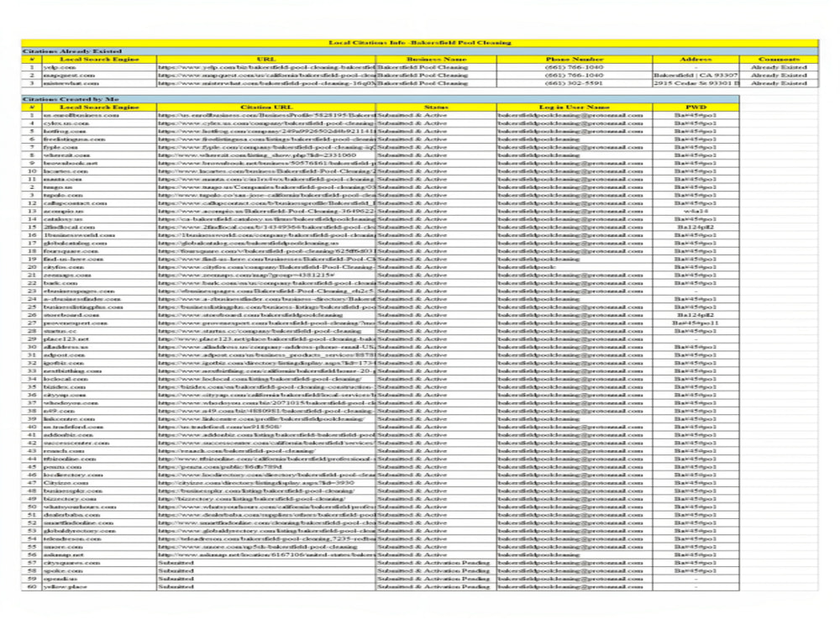Select the "Citations Created by Me" section header
840x630 pixels.
(381, 99)
